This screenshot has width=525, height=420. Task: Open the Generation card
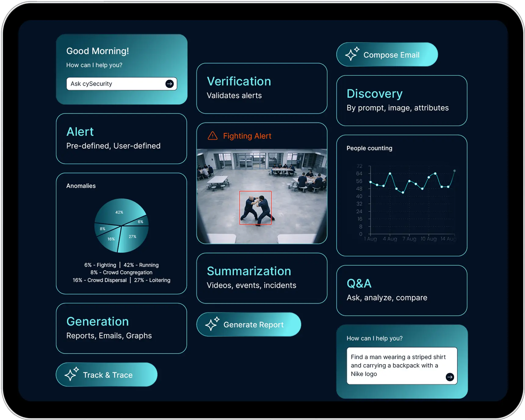[121, 328]
